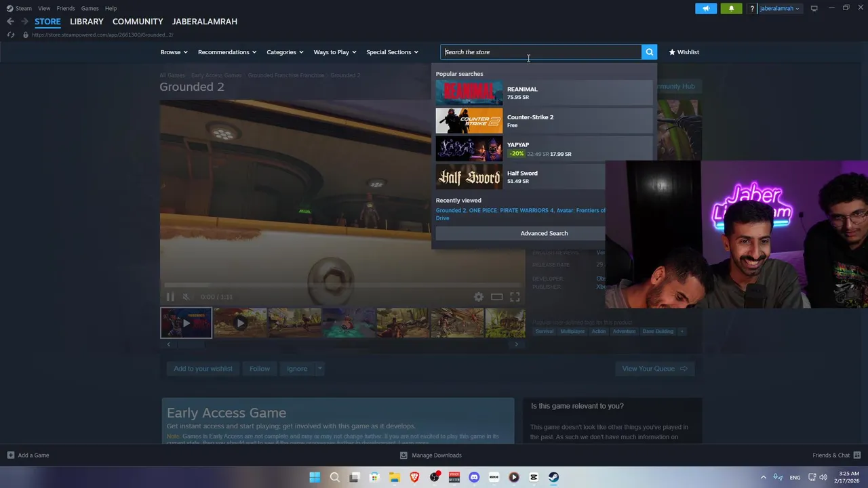
Task: Click the Add a Game plus icon
Action: [x=10, y=455]
